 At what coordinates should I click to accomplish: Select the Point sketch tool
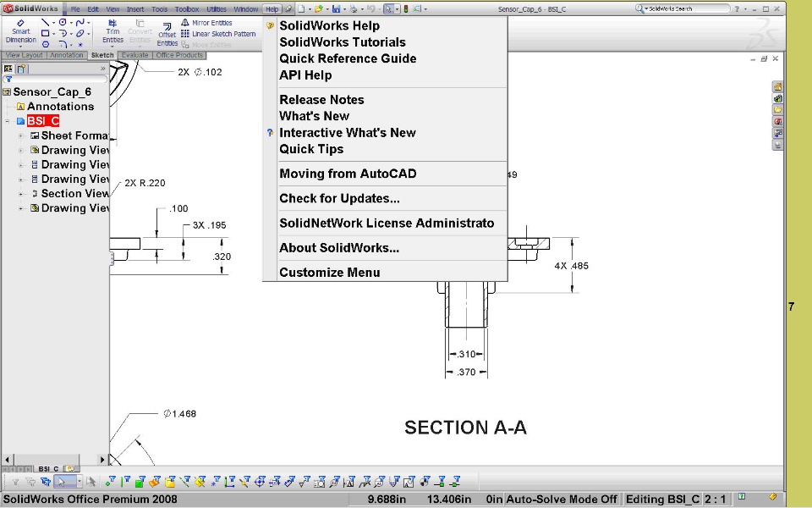click(x=80, y=45)
